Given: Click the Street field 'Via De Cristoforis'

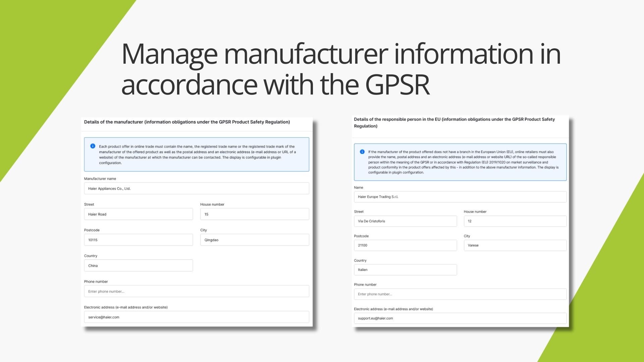Looking at the screenshot, I should click(x=405, y=221).
